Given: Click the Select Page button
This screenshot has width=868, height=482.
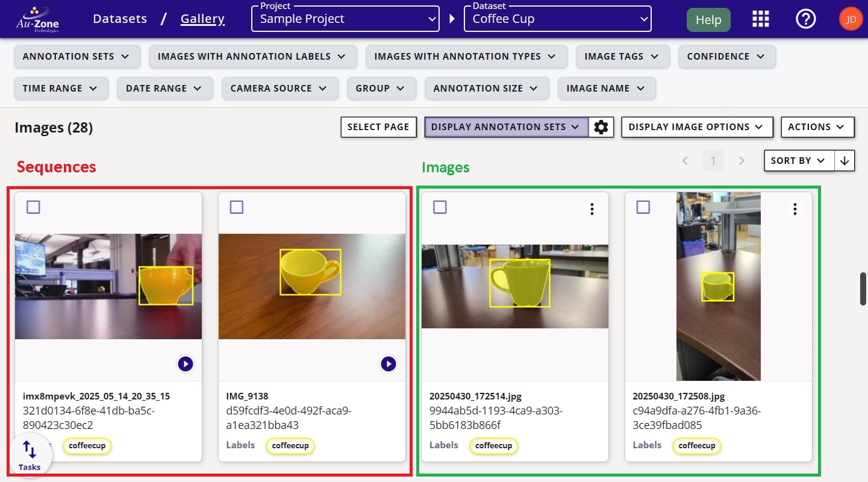Looking at the screenshot, I should (378, 127).
